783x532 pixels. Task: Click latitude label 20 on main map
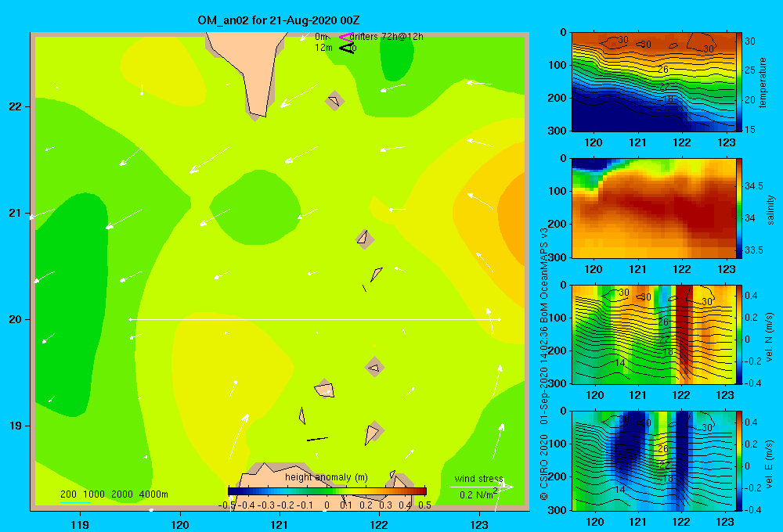point(16,319)
